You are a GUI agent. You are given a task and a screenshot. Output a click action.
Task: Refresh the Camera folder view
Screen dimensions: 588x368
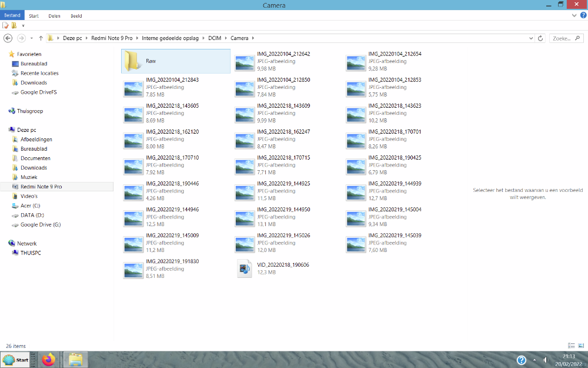(542, 38)
